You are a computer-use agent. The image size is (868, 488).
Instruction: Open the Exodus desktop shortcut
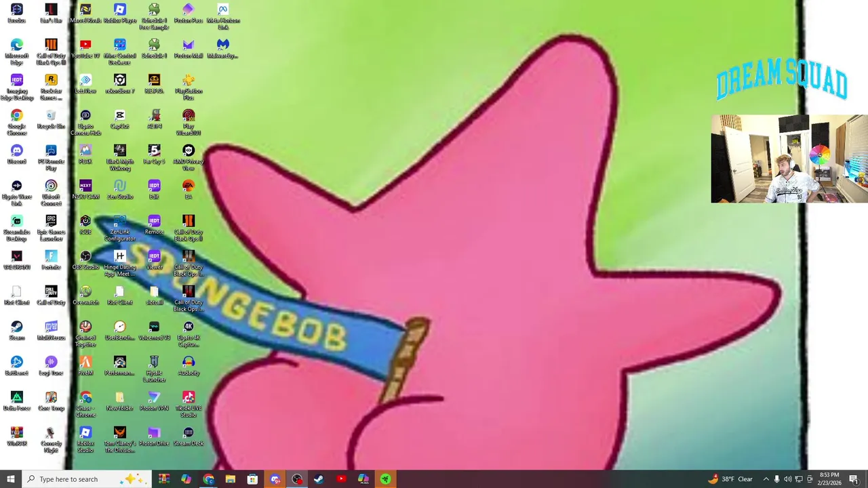pos(17,14)
